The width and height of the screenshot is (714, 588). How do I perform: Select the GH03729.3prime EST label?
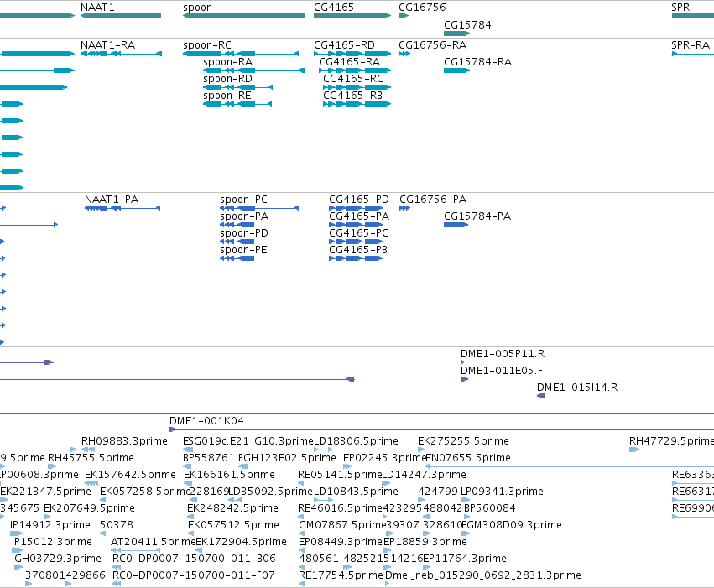click(x=58, y=559)
